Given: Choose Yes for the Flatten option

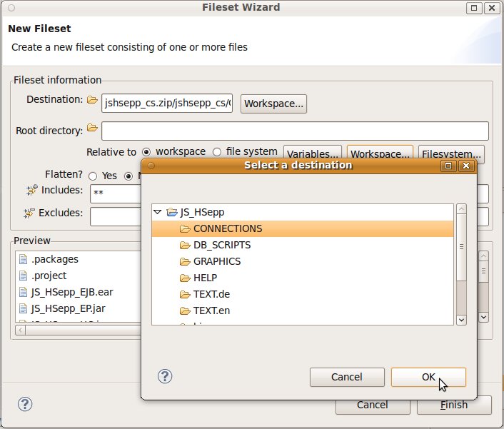Looking at the screenshot, I should [93, 176].
